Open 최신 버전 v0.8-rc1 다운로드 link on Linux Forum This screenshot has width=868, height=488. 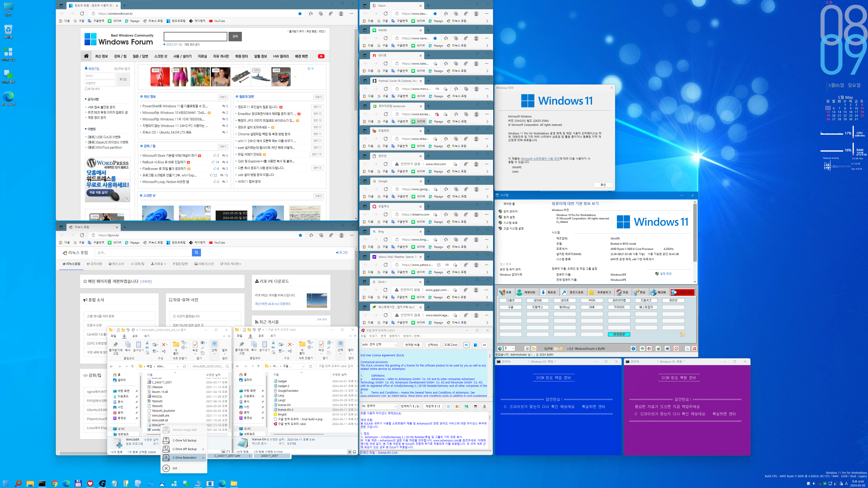(x=273, y=303)
